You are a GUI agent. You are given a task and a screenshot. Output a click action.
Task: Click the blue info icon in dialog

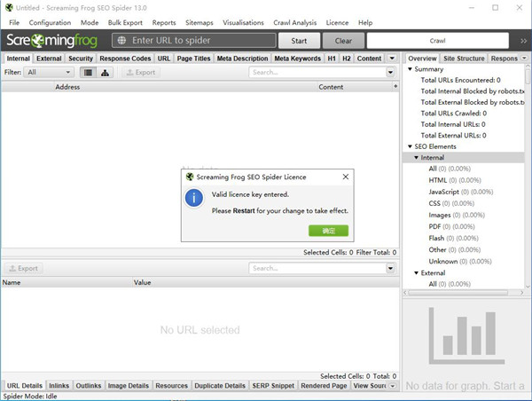pyautogui.click(x=195, y=197)
